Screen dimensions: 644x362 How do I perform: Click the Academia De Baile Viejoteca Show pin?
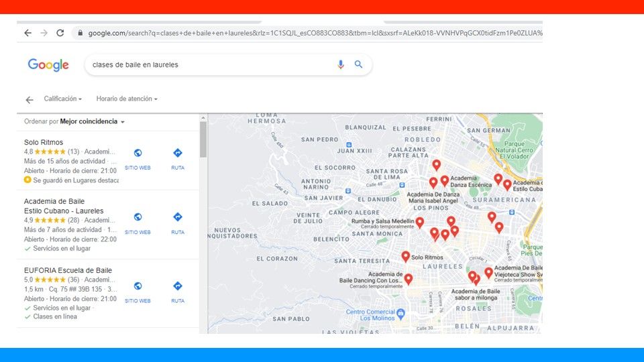click(x=488, y=273)
